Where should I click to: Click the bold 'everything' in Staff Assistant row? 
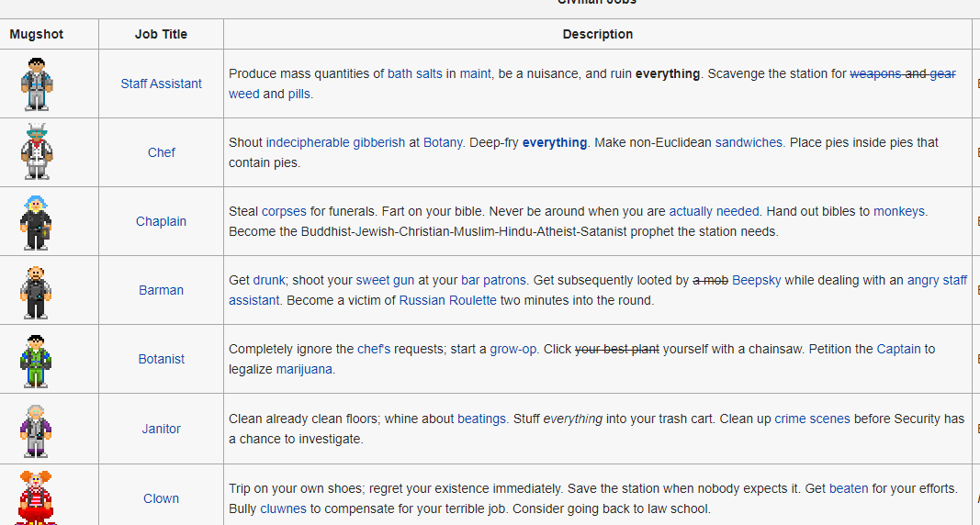pos(668,73)
